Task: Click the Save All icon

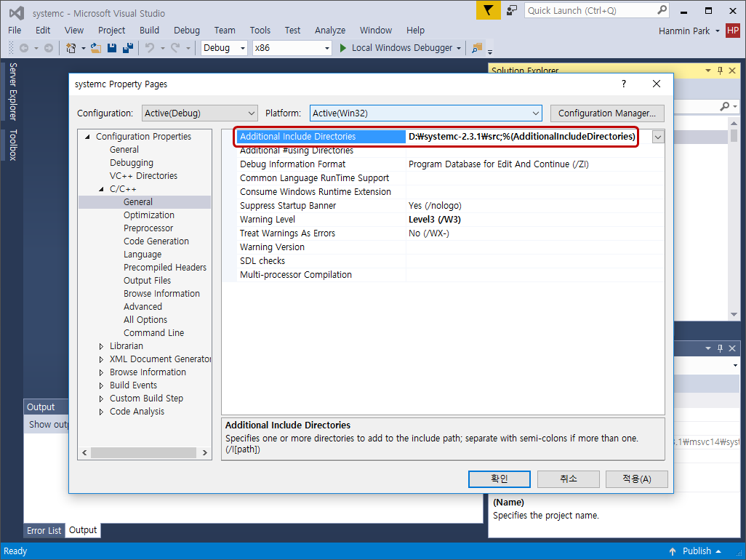Action: [x=128, y=48]
